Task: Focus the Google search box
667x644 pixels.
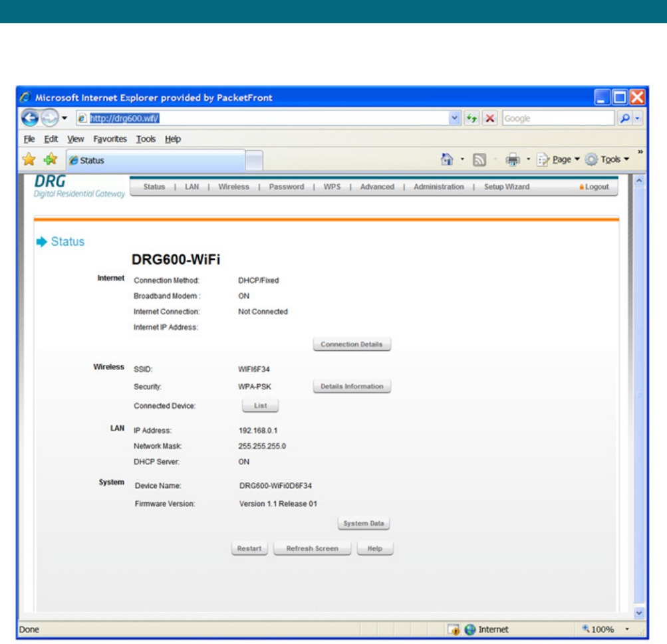Action: [558, 118]
